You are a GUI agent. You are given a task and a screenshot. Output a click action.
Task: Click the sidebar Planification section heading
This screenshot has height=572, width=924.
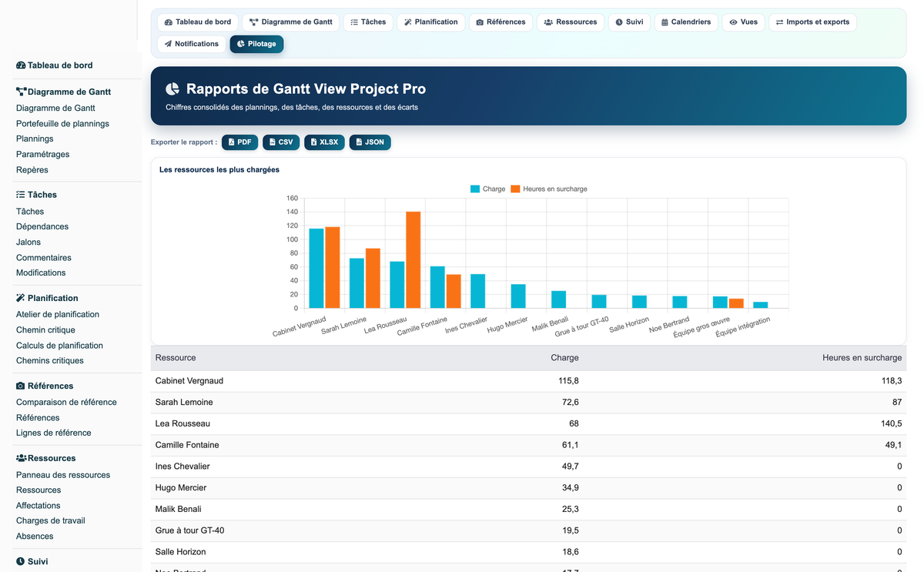click(x=47, y=298)
